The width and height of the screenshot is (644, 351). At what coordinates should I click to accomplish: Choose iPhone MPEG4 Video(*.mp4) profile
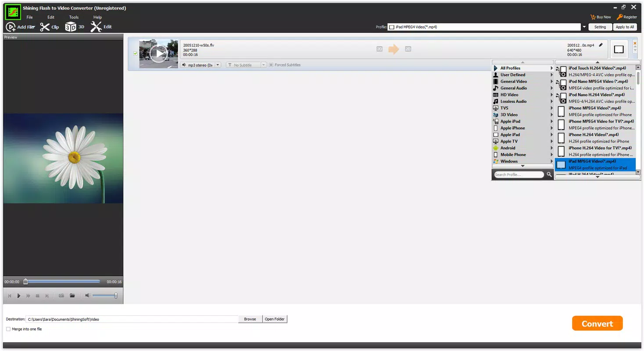[x=595, y=111]
